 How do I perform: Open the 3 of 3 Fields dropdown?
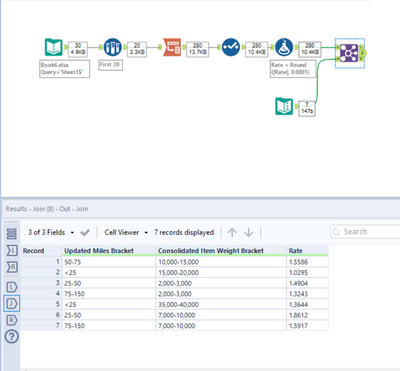(51, 232)
